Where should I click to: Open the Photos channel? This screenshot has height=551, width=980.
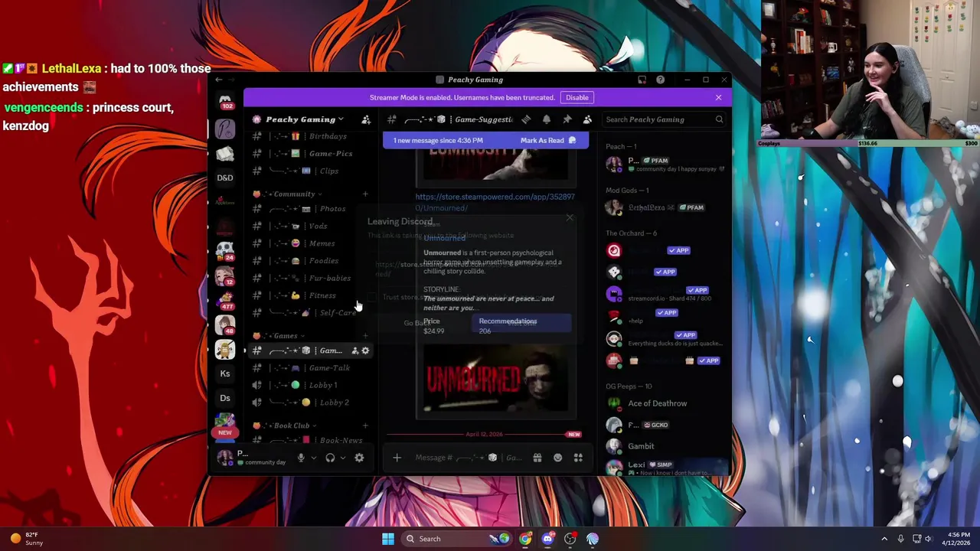[x=311, y=209]
